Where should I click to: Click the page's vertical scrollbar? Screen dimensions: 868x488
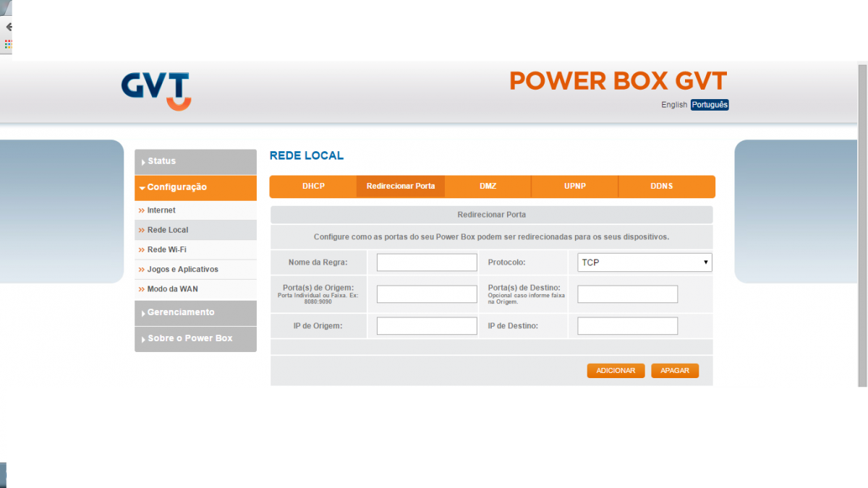click(862, 224)
